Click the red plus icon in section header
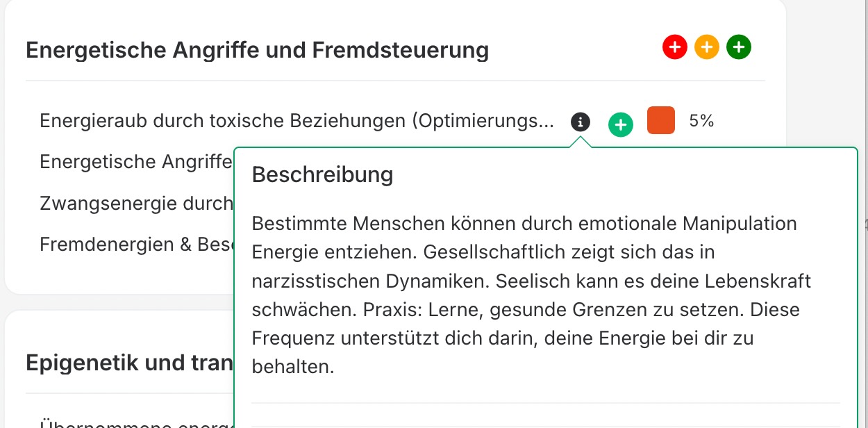 coord(674,48)
